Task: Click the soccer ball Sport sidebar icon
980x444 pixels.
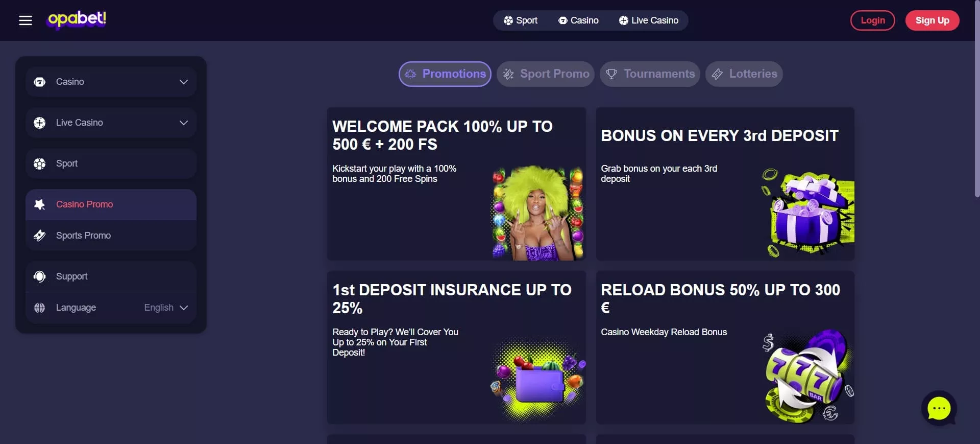Action: tap(39, 163)
